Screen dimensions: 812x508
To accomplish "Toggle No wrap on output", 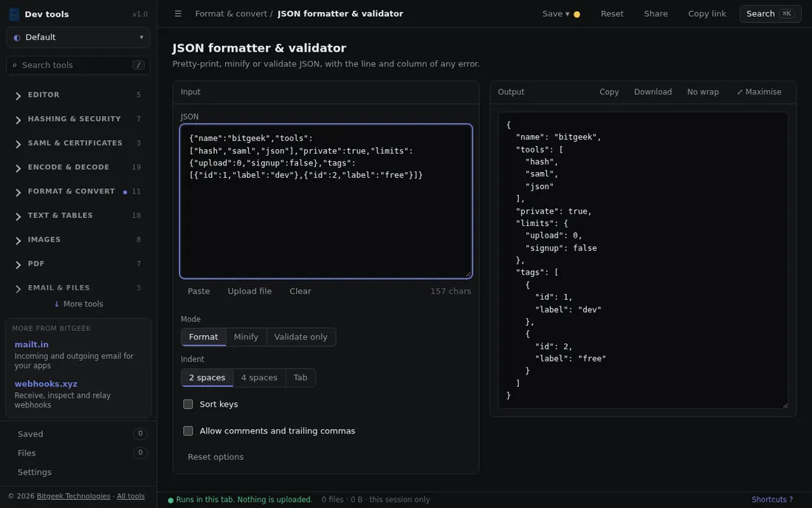I will click(x=703, y=92).
